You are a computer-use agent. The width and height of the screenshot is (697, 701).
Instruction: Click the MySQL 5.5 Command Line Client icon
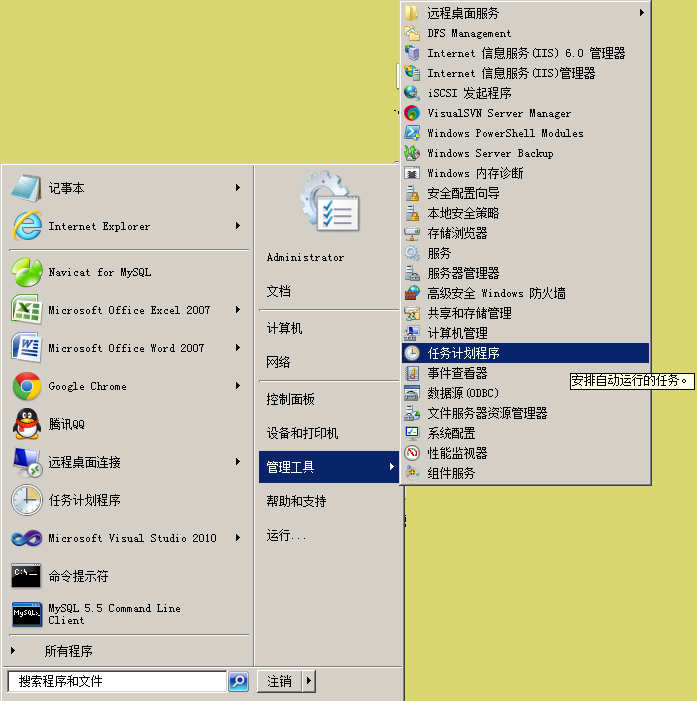pos(26,614)
